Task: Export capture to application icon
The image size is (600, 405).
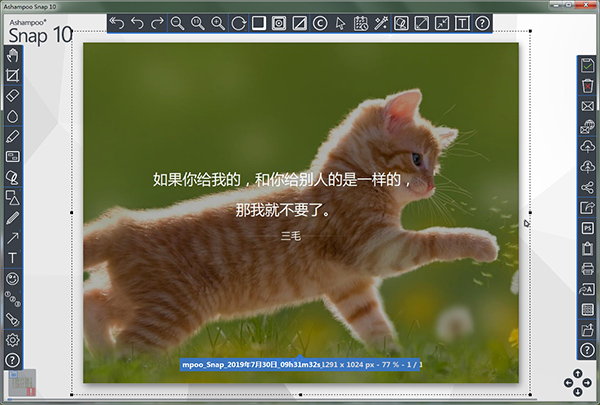Action: pyautogui.click(x=587, y=208)
